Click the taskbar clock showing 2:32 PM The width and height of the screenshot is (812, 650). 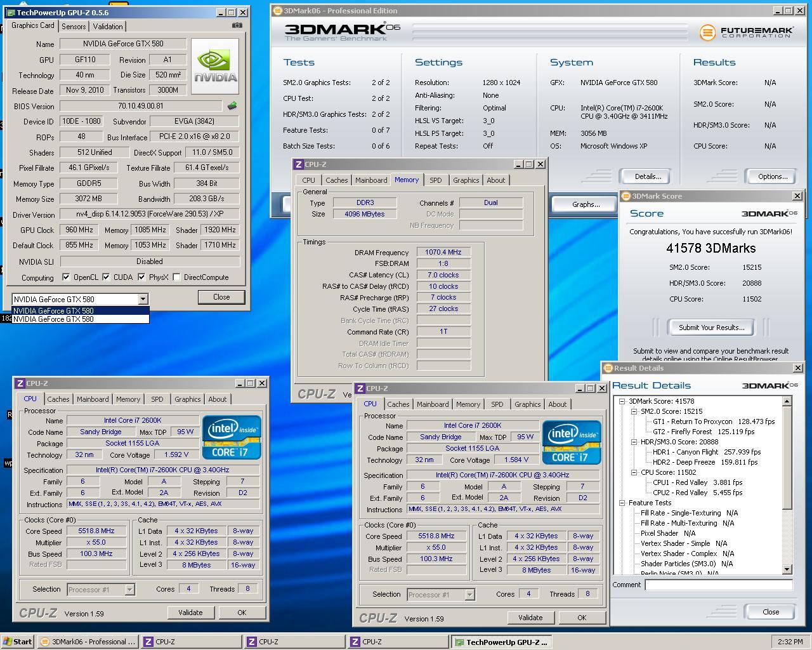click(x=790, y=642)
